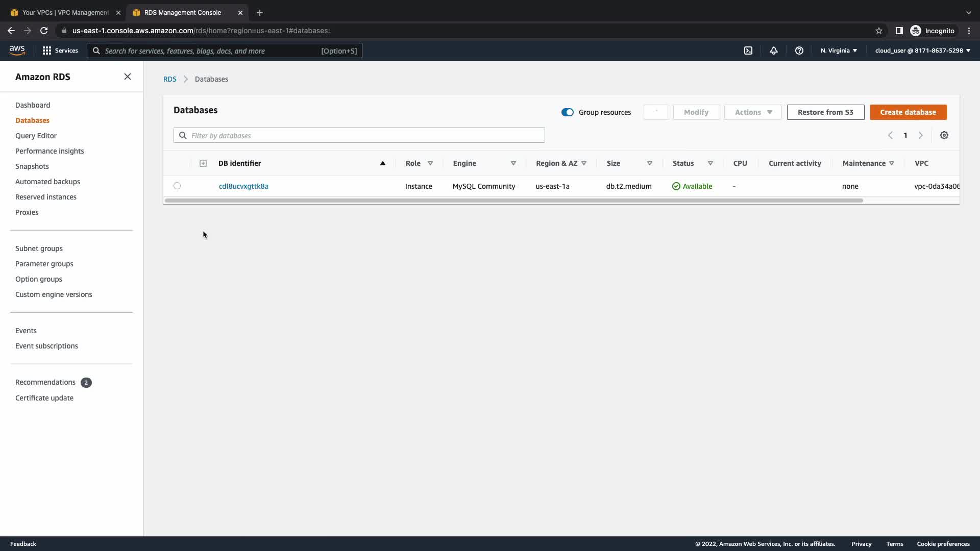Expand the cloud_user account menu
This screenshot has height=551, width=980.
point(922,51)
